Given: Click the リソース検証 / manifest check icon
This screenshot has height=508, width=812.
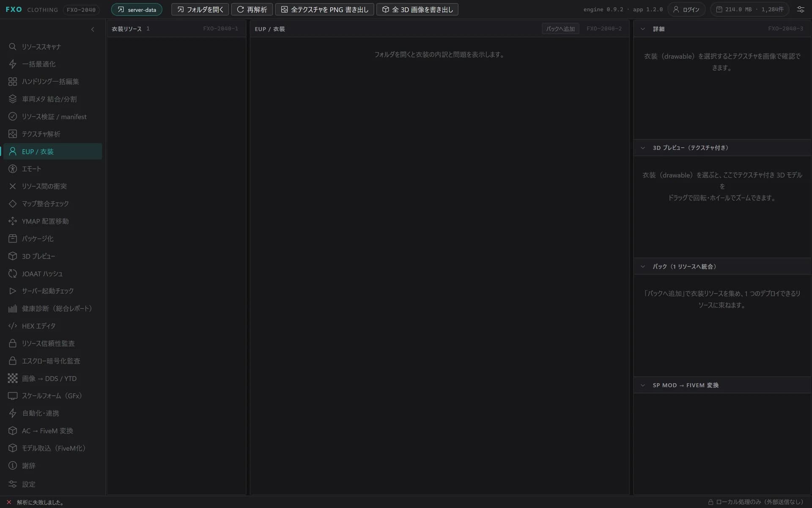Looking at the screenshot, I should [13, 116].
